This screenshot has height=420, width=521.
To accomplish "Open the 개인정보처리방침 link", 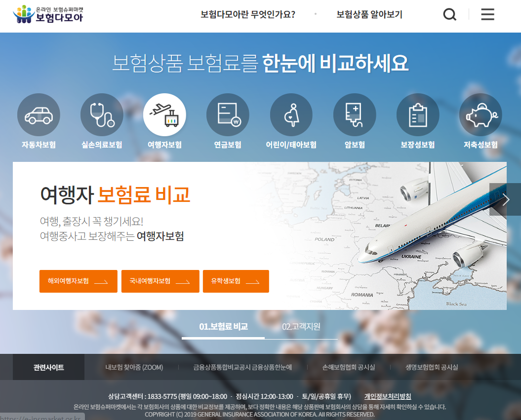I will tap(387, 397).
